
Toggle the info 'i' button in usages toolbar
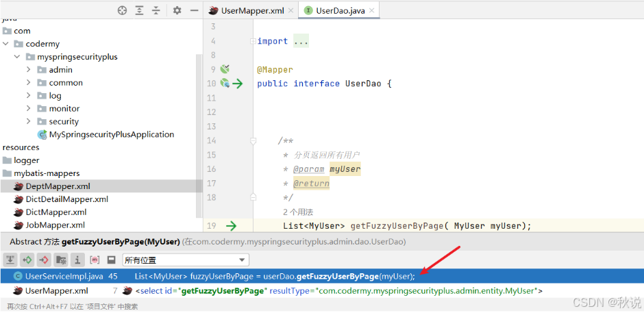pos(77,260)
